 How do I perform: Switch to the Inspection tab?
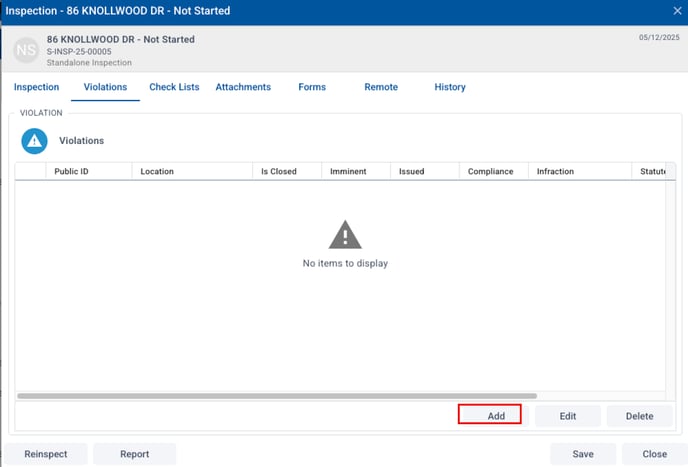point(36,87)
